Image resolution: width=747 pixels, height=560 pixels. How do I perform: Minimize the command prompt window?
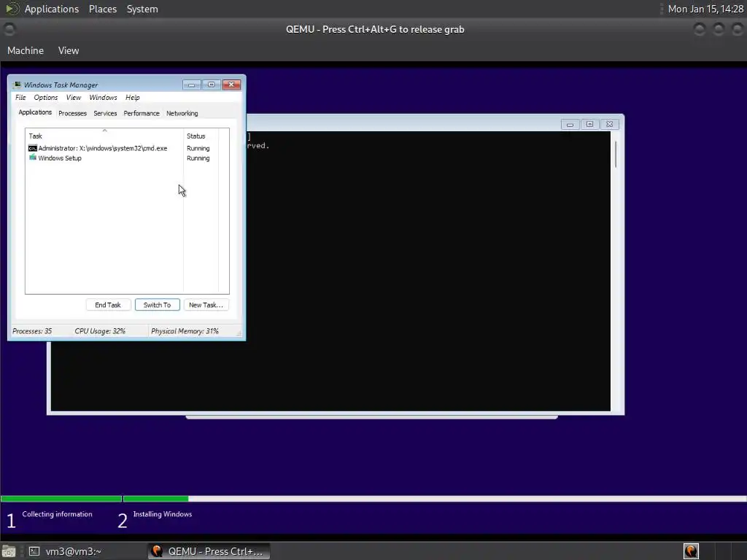[x=570, y=124]
